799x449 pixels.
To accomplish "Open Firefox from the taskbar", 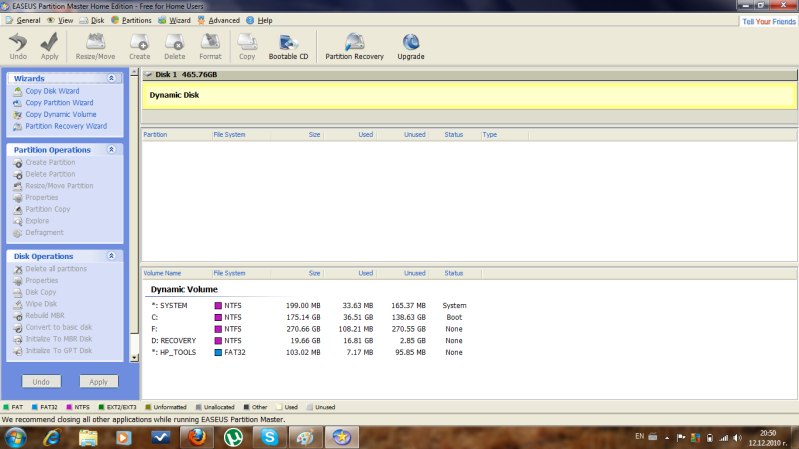I will point(197,437).
